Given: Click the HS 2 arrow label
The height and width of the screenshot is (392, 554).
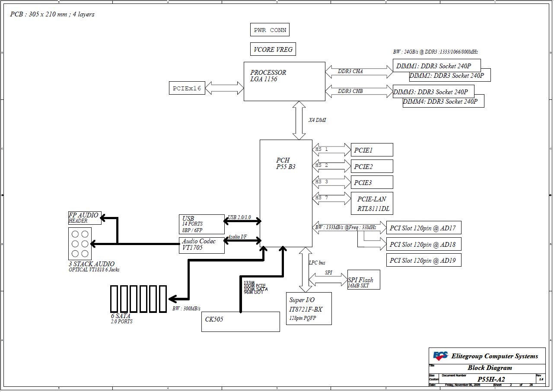Looking at the screenshot, I should 322,165.
